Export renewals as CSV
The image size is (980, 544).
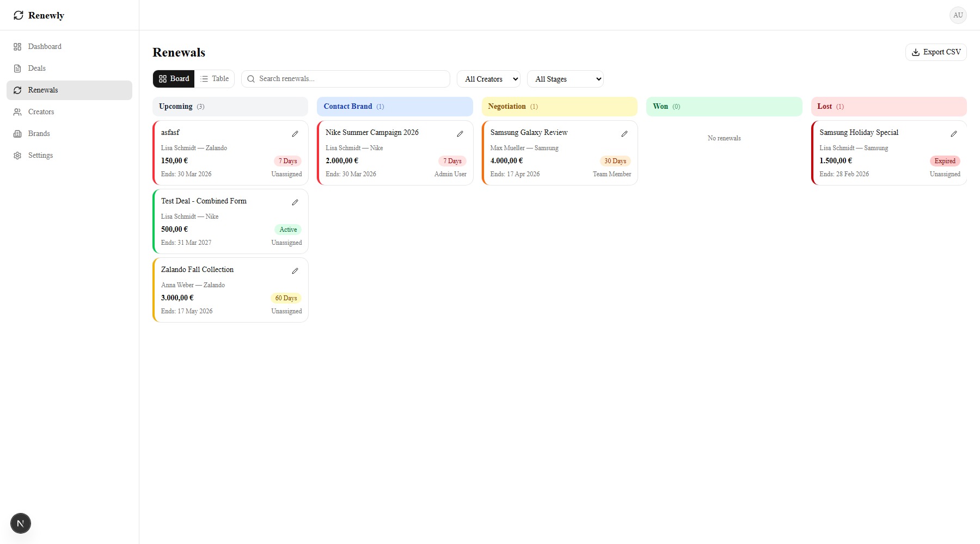click(936, 52)
